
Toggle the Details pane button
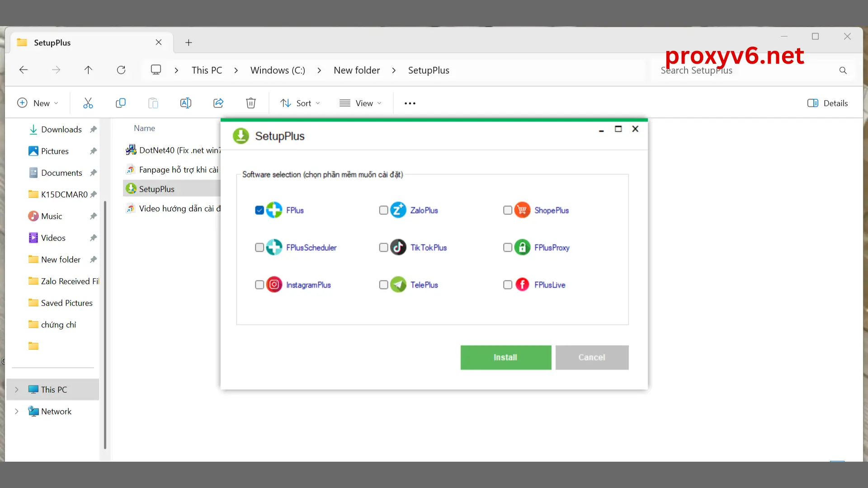(827, 103)
